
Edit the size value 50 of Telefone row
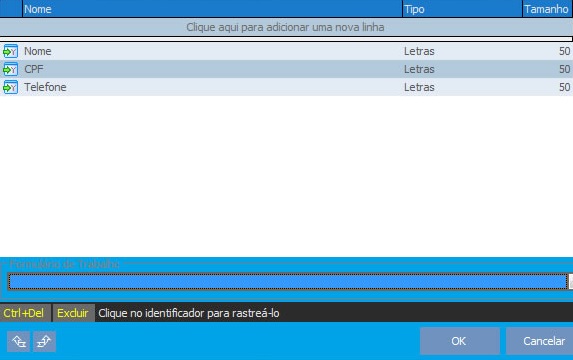pyautogui.click(x=547, y=87)
